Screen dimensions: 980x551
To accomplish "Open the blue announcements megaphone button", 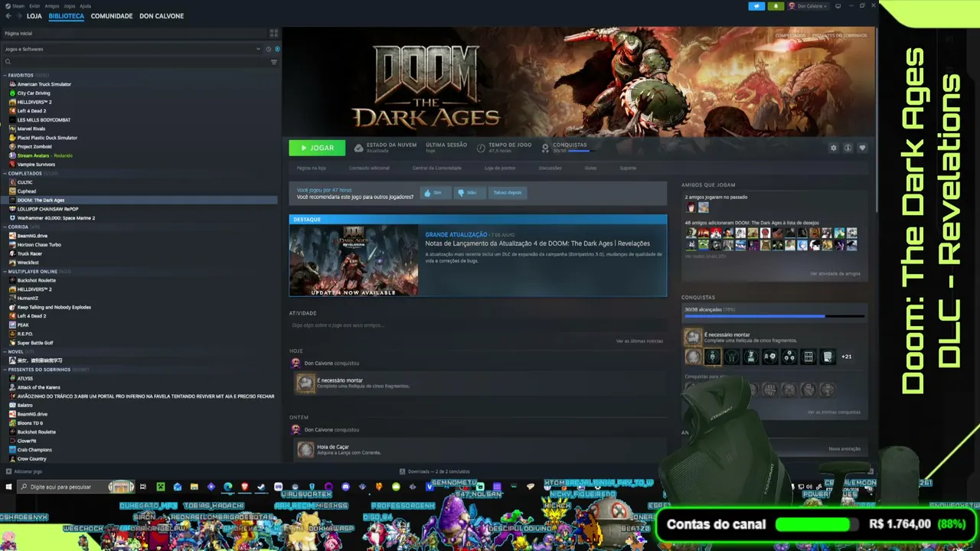I will coord(756,6).
